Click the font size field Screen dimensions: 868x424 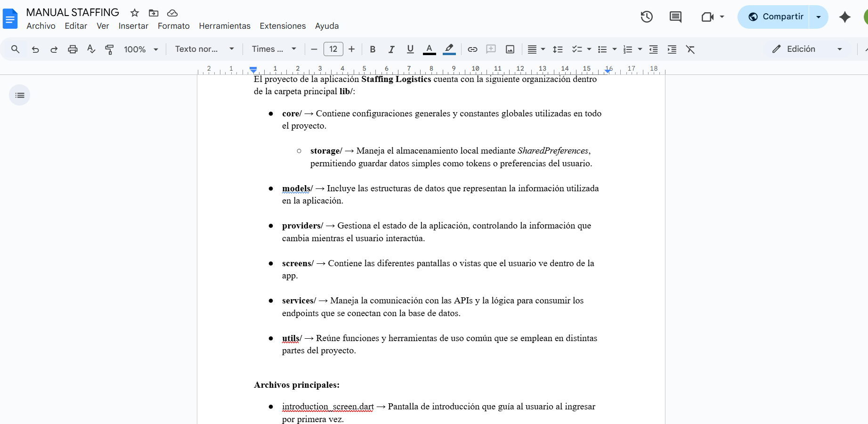coord(333,49)
